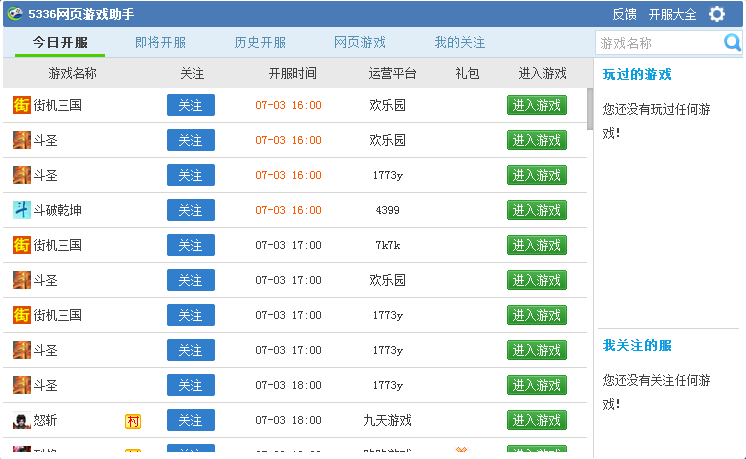
Task: Click the 5336 app logo icon
Action: 15,14
